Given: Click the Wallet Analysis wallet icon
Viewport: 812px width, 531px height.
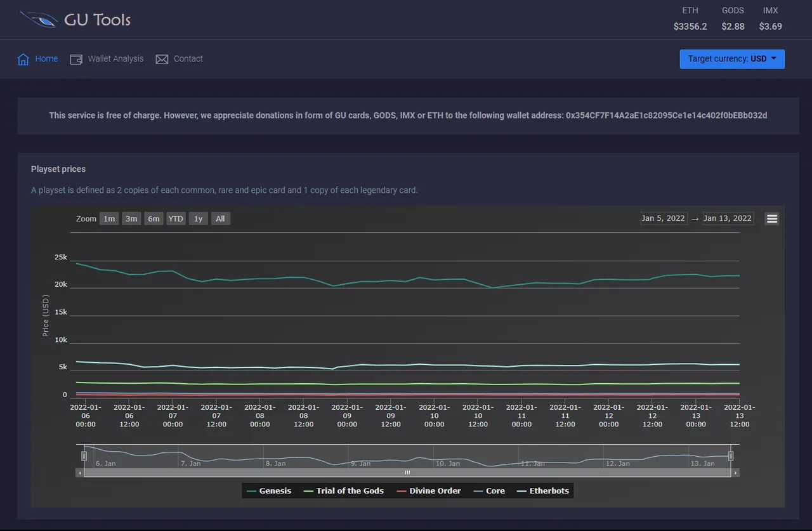Looking at the screenshot, I should pos(76,60).
